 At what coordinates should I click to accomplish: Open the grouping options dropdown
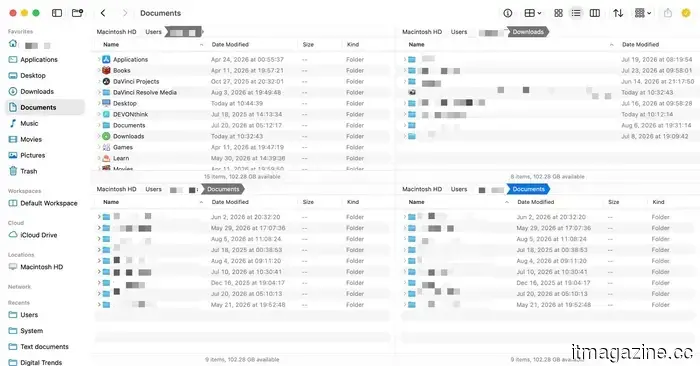click(643, 13)
